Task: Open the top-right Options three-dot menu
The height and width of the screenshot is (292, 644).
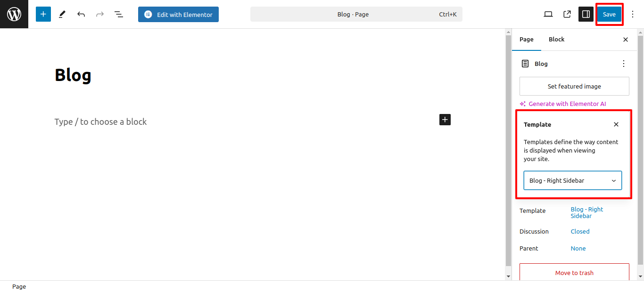Action: [x=633, y=14]
